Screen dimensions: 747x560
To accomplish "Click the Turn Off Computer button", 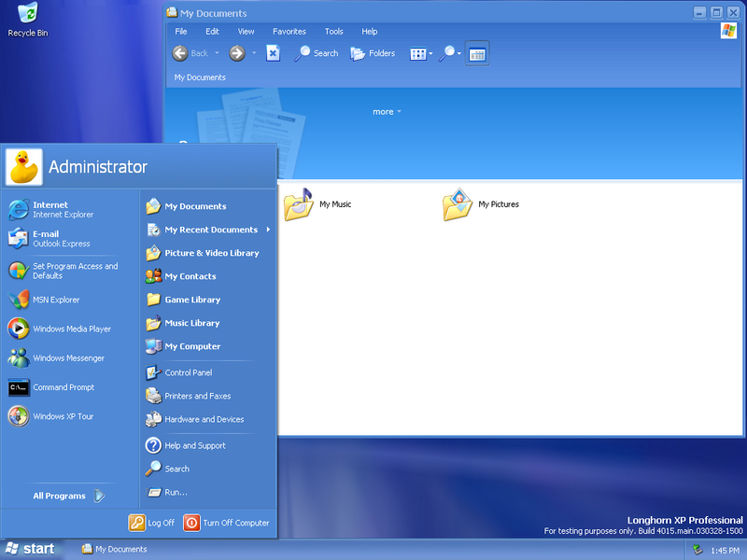I will click(227, 523).
